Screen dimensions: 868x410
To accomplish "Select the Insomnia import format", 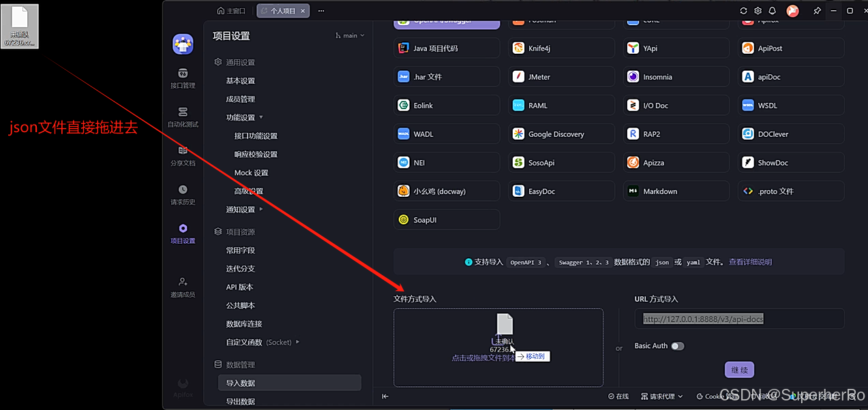I will [676, 77].
